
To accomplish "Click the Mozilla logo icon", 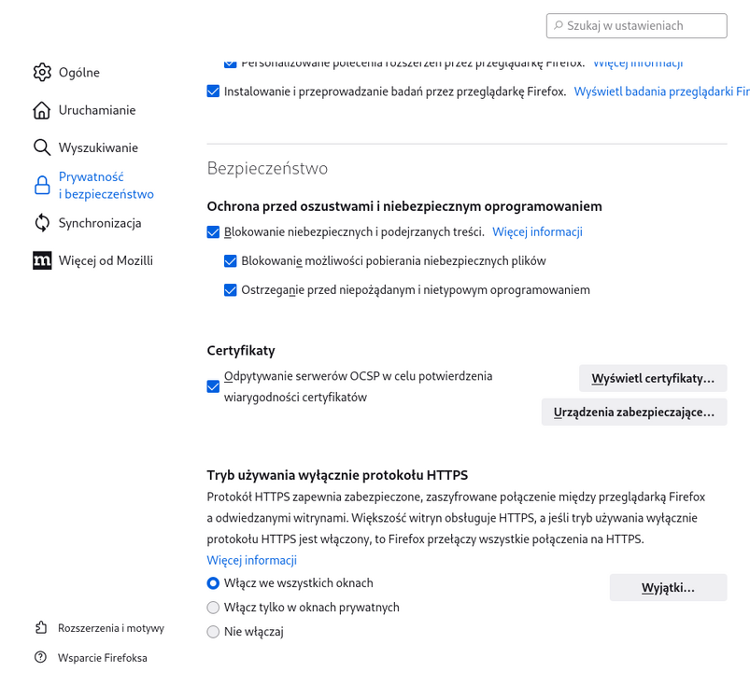I will click(42, 260).
